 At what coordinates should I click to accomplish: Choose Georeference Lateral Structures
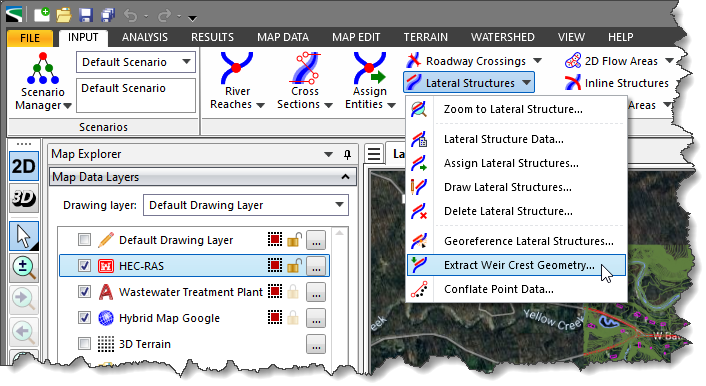pyautogui.click(x=516, y=241)
